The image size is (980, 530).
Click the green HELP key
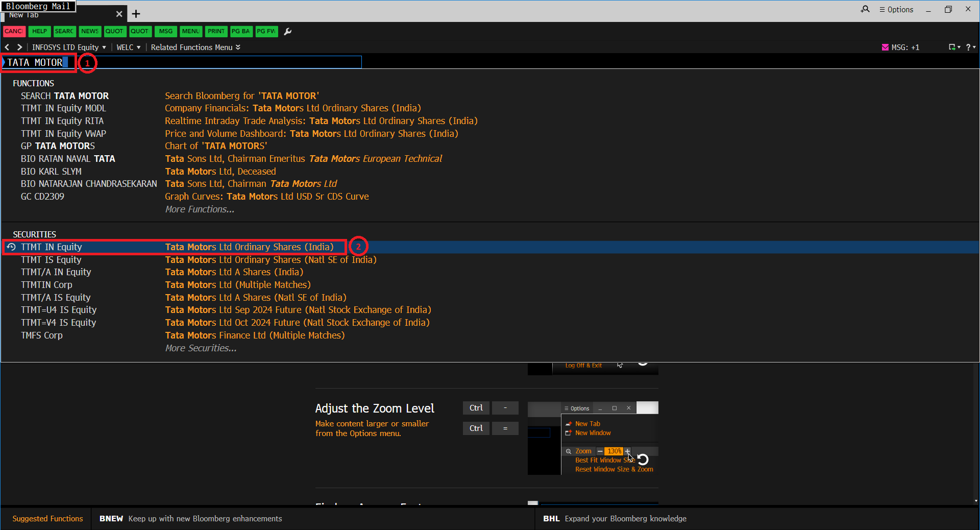pos(39,32)
